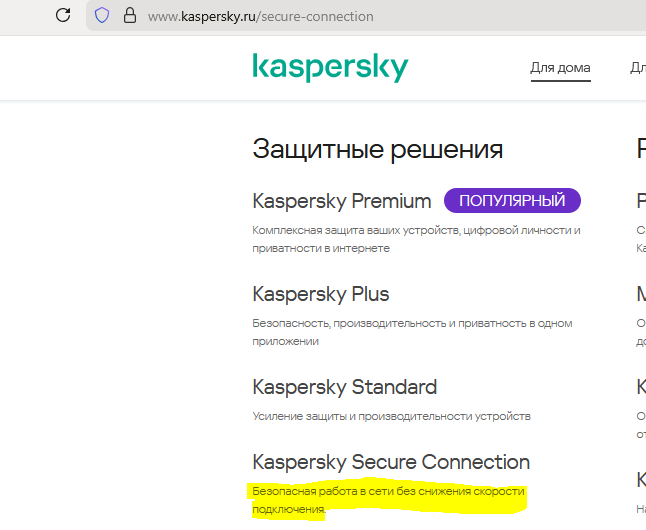Click the ПОПУЛЯРНЫЙ purple badge
Viewport: 646px width, 530px height.
tap(512, 201)
